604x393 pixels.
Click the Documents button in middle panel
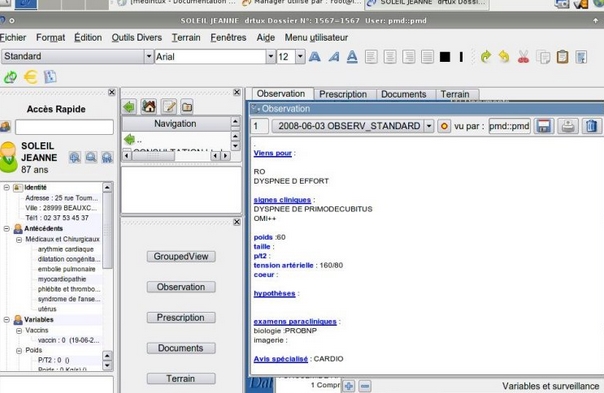coord(181,348)
